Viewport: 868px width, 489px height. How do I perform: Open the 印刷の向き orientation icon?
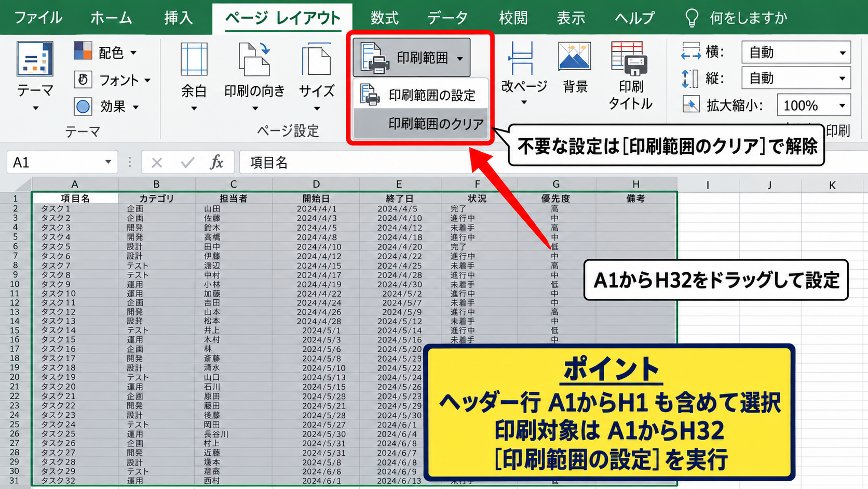[x=254, y=60]
